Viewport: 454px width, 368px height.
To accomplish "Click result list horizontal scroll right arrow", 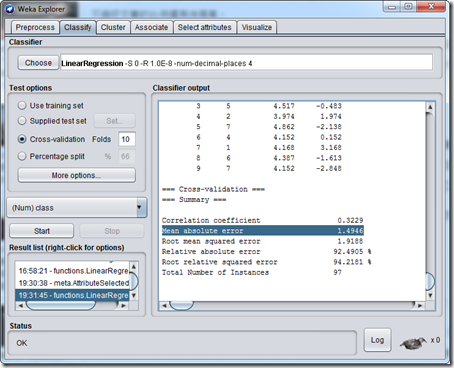I will click(x=124, y=305).
